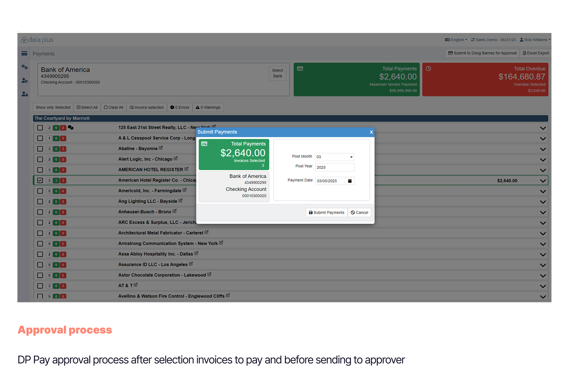
Task: Click the Astor Chocolate Corporation - Lakewood name
Action: pyautogui.click(x=162, y=275)
